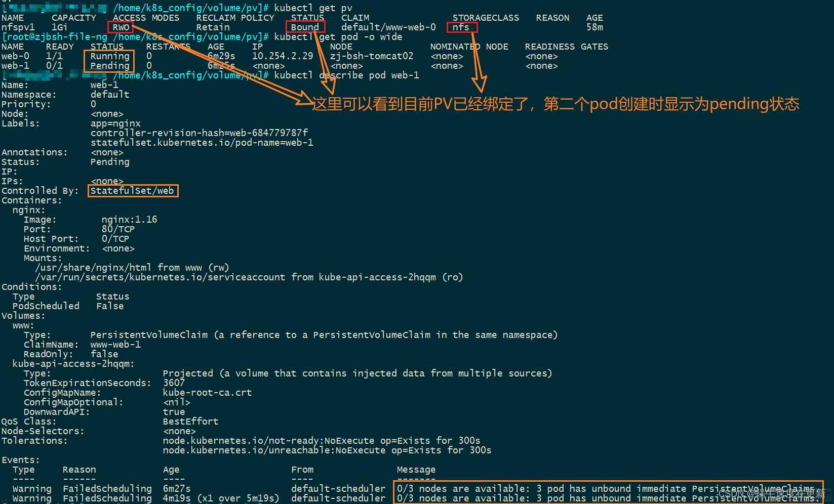Click the 'NOMINATED NODE' column header
This screenshot has height=504, width=834.
tap(469, 47)
